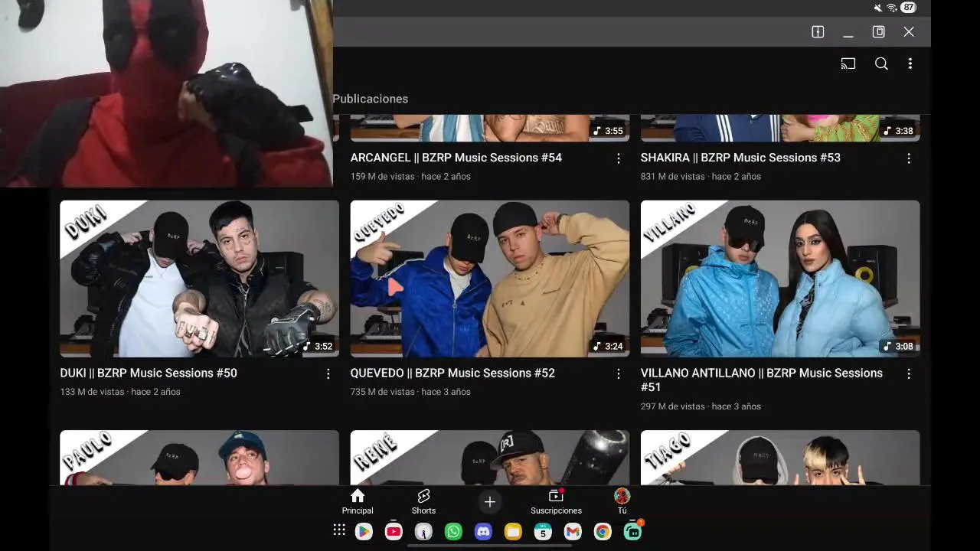Image resolution: width=980 pixels, height=551 pixels.
Task: Open title ARCANGEL || BZRP Music Sessions #54
Action: coord(456,158)
